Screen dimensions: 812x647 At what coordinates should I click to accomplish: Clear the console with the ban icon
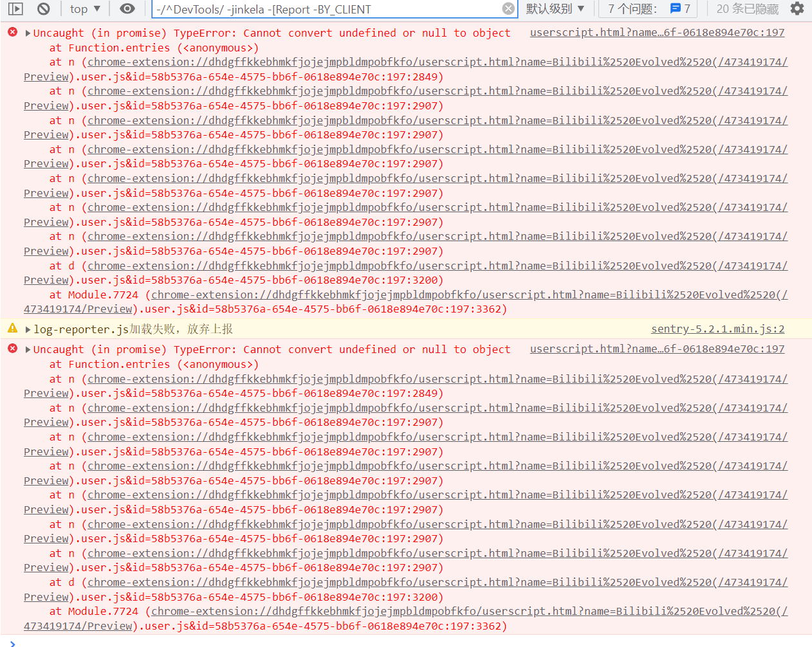(x=43, y=9)
